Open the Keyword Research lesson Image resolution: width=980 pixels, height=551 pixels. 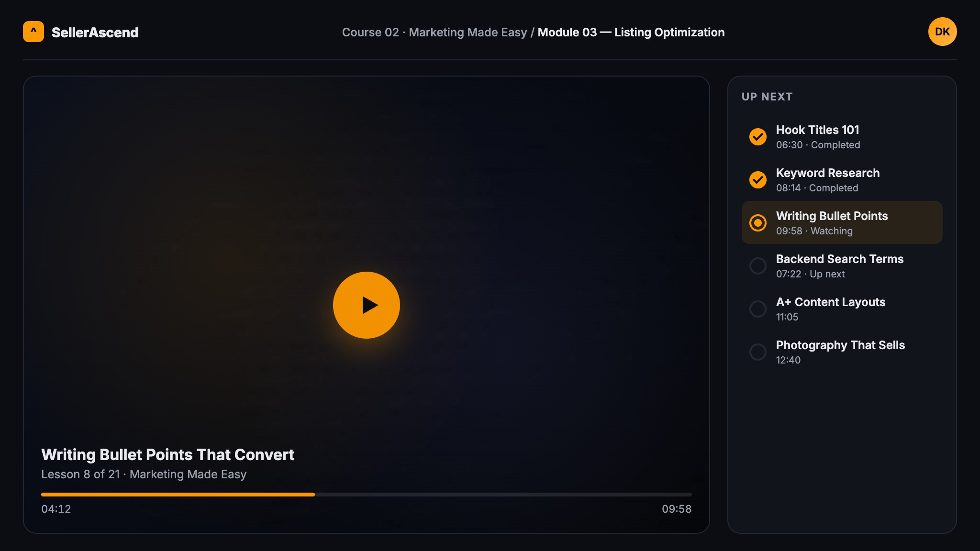tap(842, 180)
